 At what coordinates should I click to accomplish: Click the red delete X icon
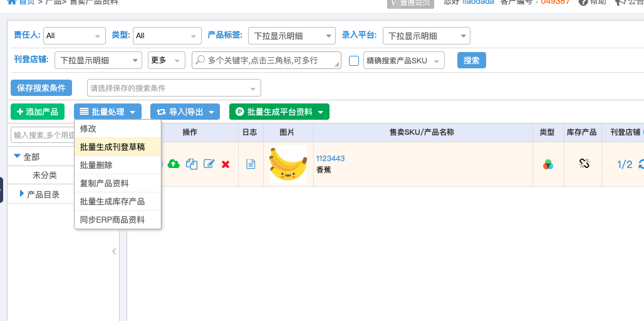[x=226, y=164]
